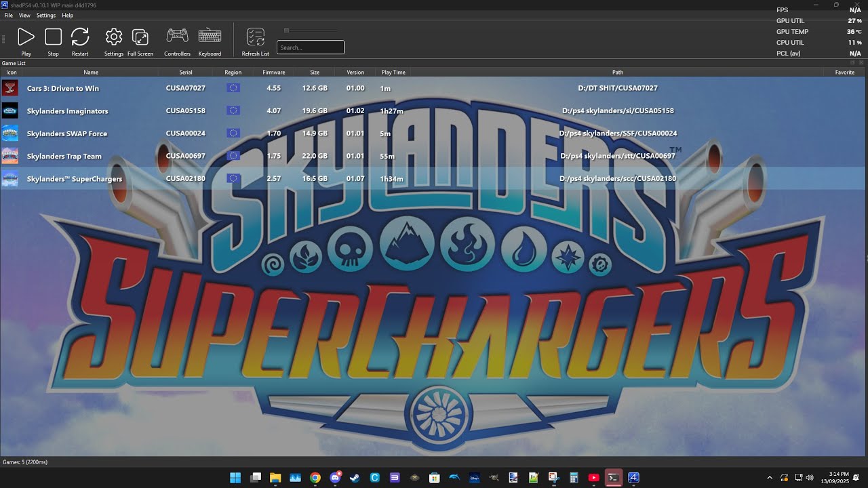Open File Explorer from the taskbar

275,478
